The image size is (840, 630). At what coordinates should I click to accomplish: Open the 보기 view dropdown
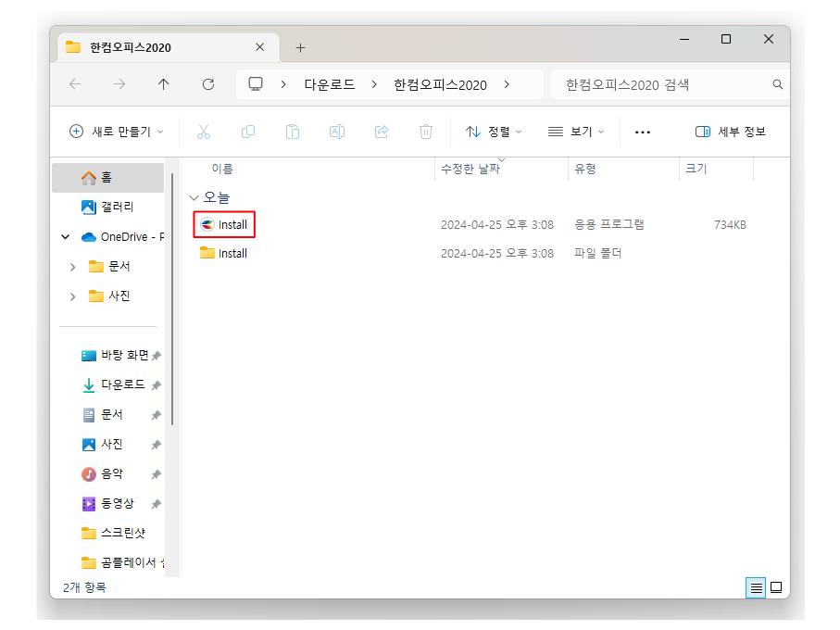pos(576,132)
